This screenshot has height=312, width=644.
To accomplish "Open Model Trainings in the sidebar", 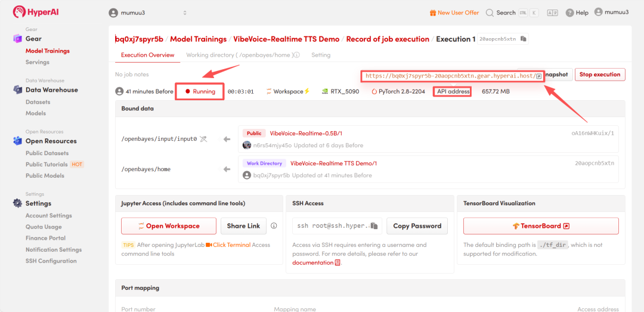I will pyautogui.click(x=48, y=51).
